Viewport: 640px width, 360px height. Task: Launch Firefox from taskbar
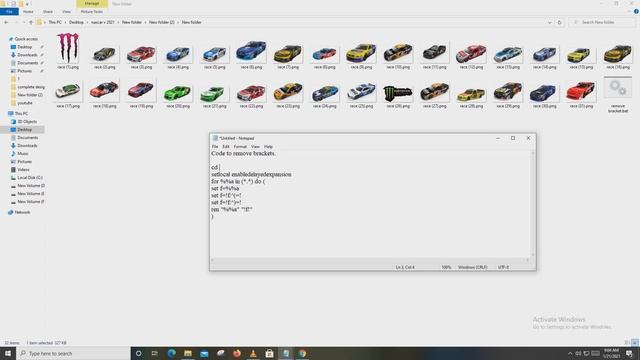point(237,353)
